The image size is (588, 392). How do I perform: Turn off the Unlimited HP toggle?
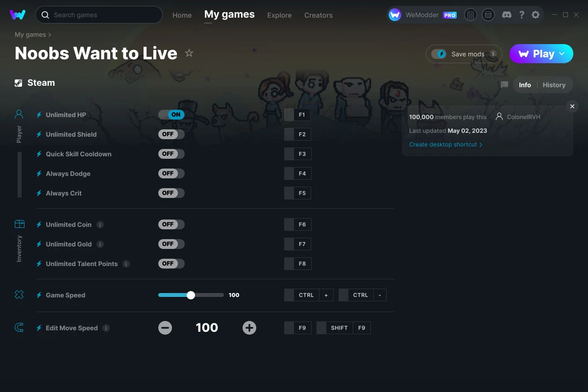171,115
